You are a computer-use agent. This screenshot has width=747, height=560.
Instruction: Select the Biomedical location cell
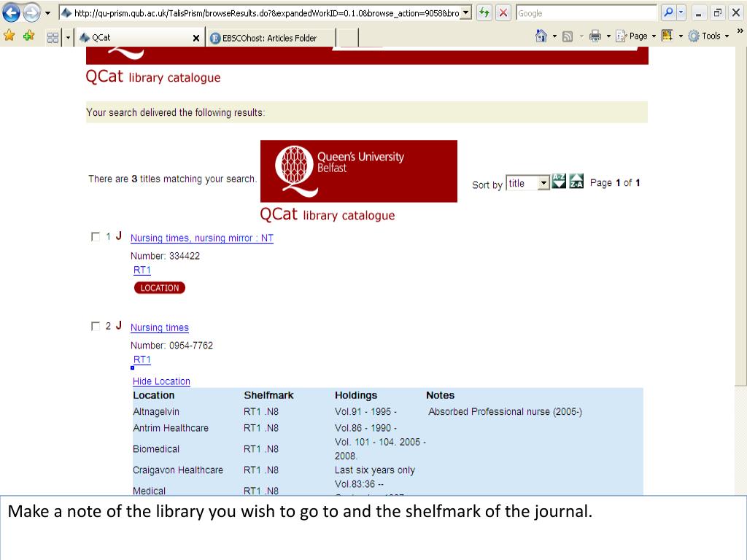(156, 449)
